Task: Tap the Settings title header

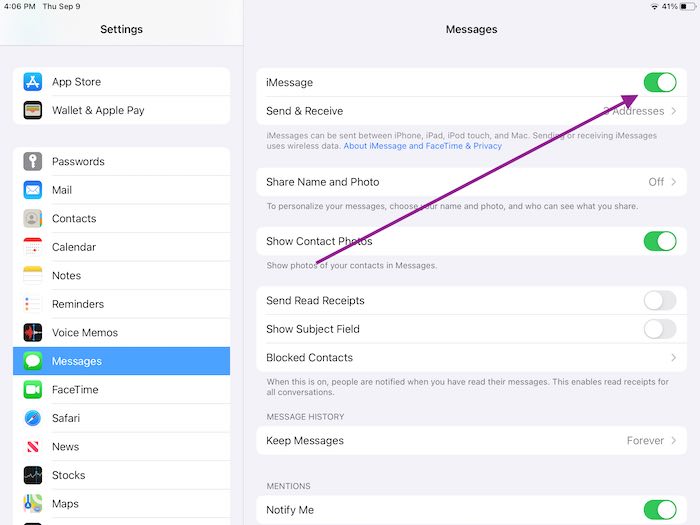Action: point(121,29)
